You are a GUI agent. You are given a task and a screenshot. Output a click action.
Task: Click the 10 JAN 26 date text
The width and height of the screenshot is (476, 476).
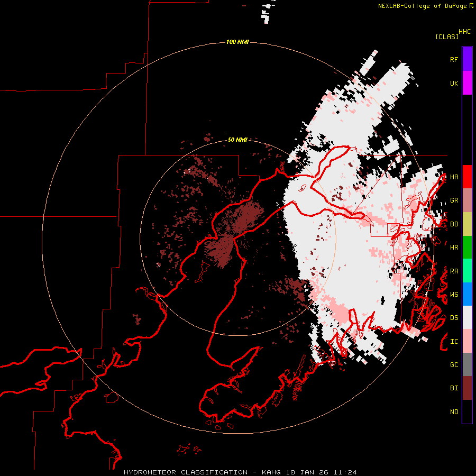coord(307,472)
